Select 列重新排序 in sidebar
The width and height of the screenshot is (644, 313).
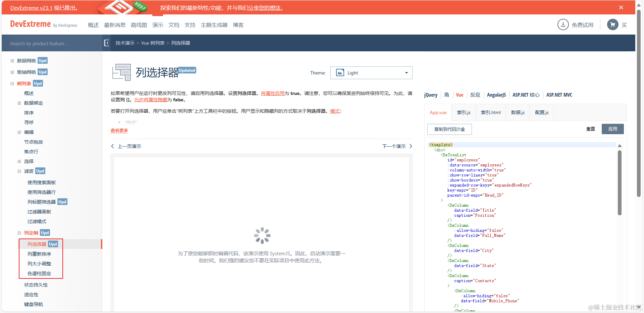point(39,254)
